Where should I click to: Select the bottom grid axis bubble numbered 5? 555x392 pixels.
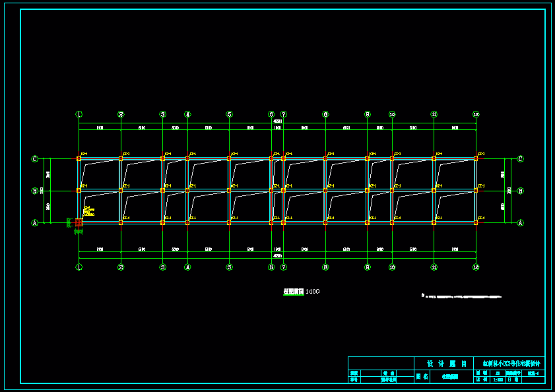229,267
